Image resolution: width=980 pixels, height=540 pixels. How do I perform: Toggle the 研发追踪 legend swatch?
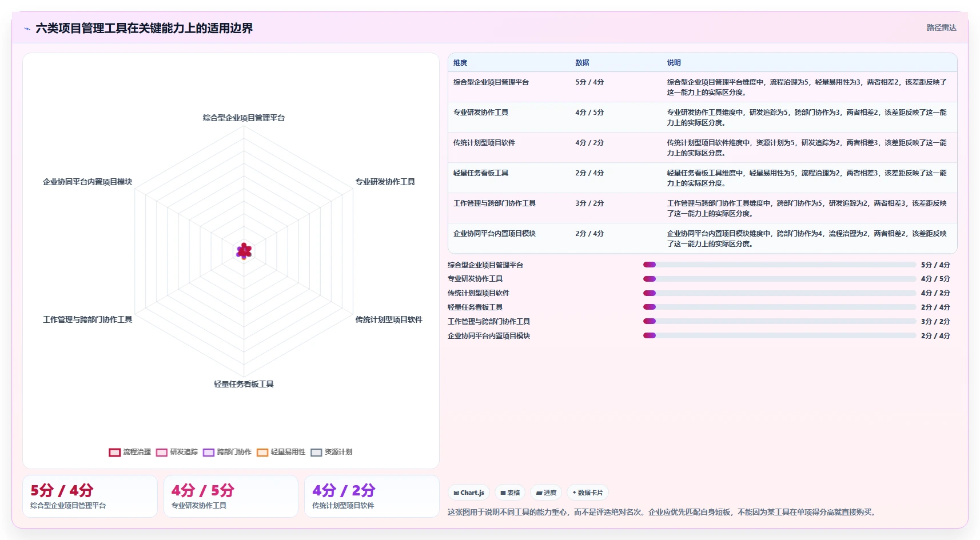[162, 452]
